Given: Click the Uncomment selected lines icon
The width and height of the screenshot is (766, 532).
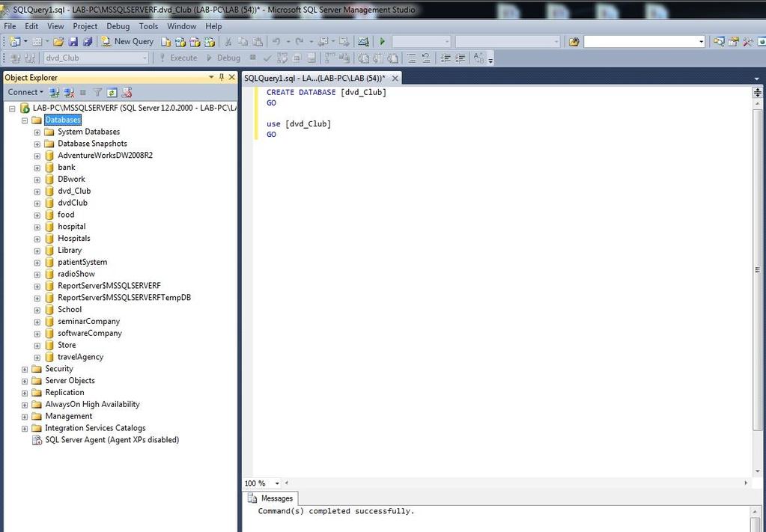Looking at the screenshot, I should coord(426,58).
